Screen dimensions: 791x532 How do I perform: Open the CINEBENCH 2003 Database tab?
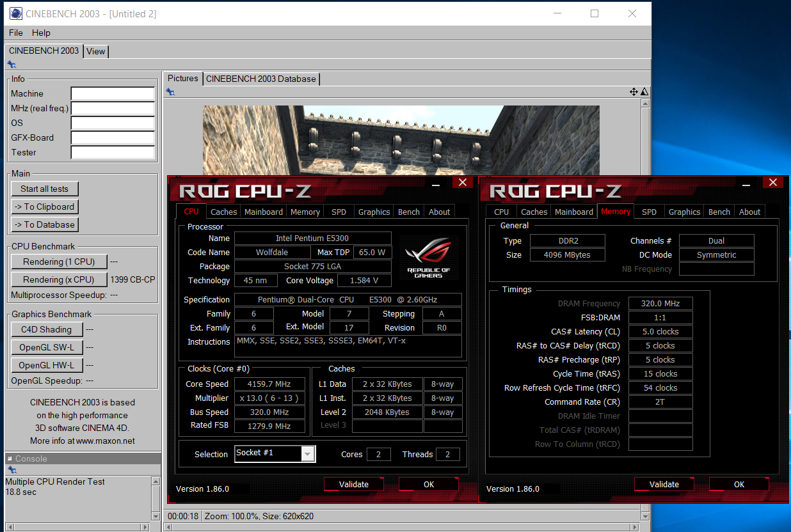pos(261,79)
